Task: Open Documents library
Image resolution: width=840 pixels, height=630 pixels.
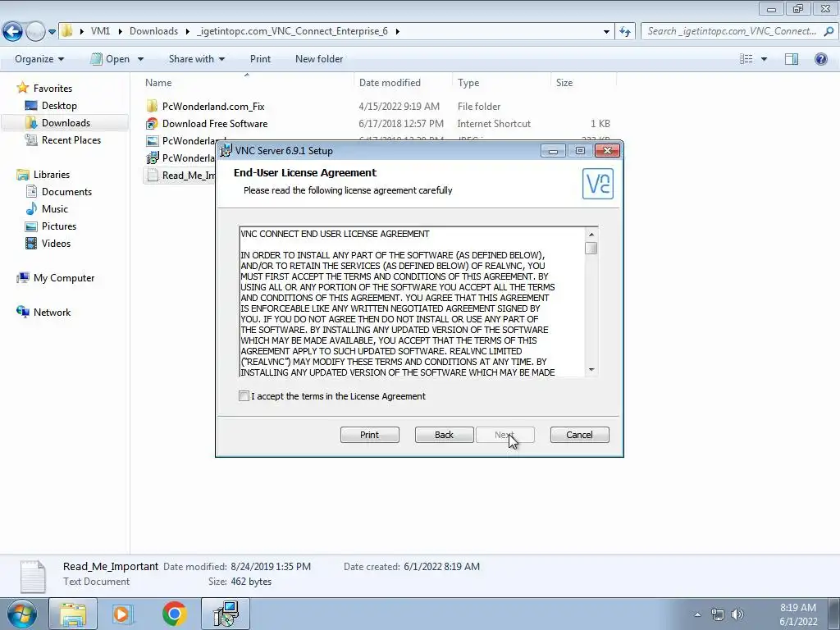Action: [67, 191]
